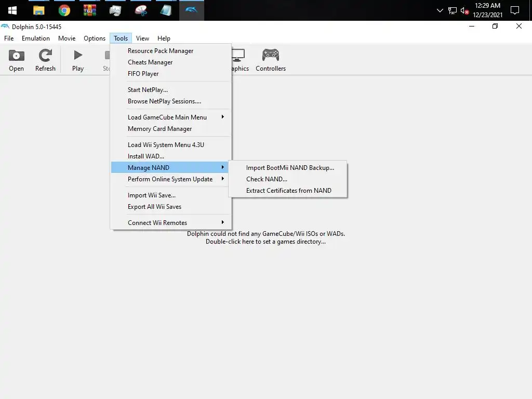Open Google Chrome from the taskbar

(64, 10)
